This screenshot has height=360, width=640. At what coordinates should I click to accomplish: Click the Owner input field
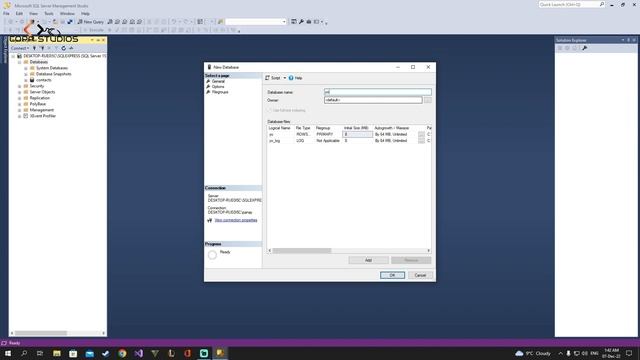373,100
